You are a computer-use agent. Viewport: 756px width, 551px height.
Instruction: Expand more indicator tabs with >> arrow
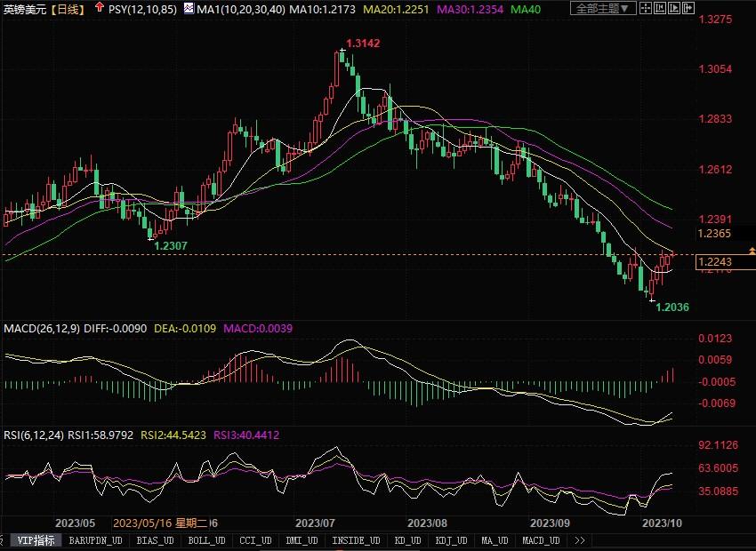point(580,540)
